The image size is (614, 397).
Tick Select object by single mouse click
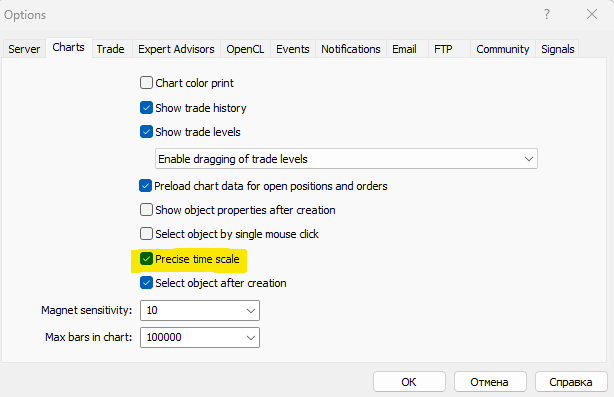pos(146,234)
